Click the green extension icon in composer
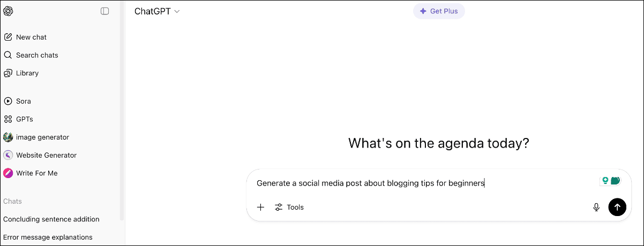Screen dimensions: 644x246 (x=615, y=181)
